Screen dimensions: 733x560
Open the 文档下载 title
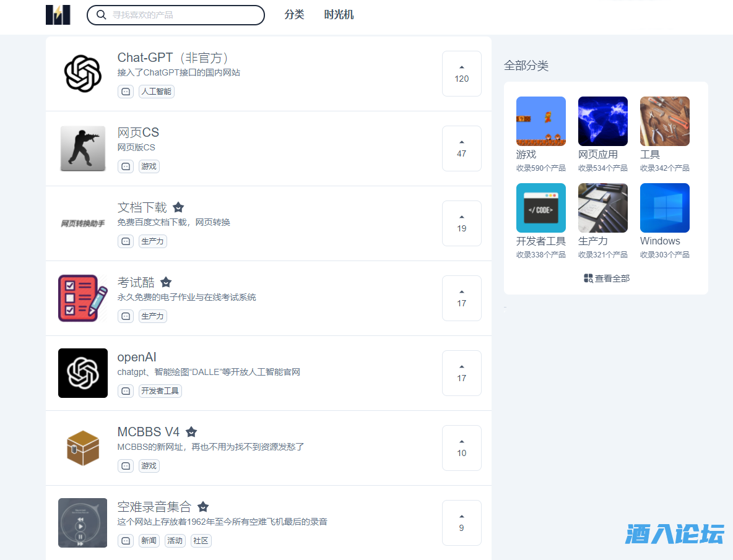click(142, 207)
